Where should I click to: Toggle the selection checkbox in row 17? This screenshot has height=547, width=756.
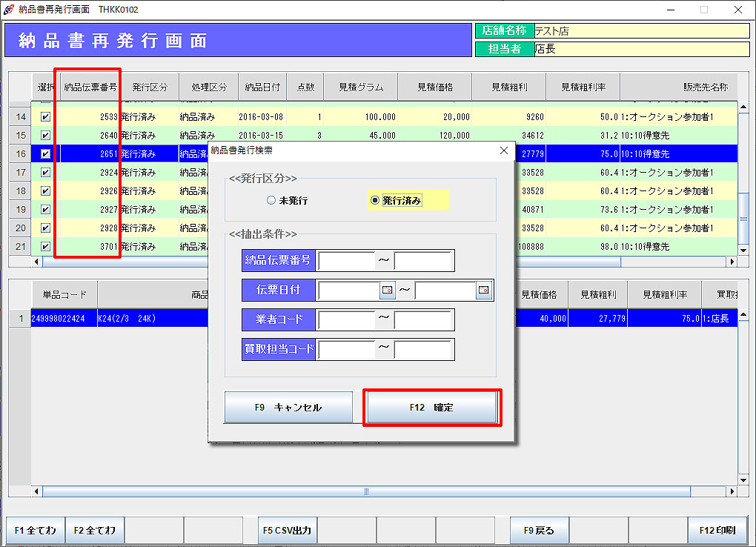click(x=45, y=172)
